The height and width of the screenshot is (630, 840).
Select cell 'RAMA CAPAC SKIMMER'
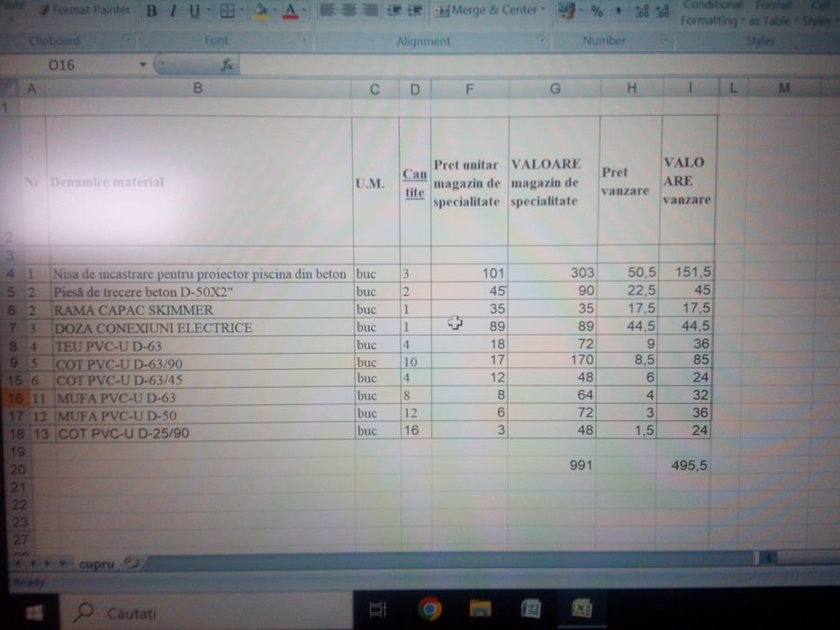(203, 310)
